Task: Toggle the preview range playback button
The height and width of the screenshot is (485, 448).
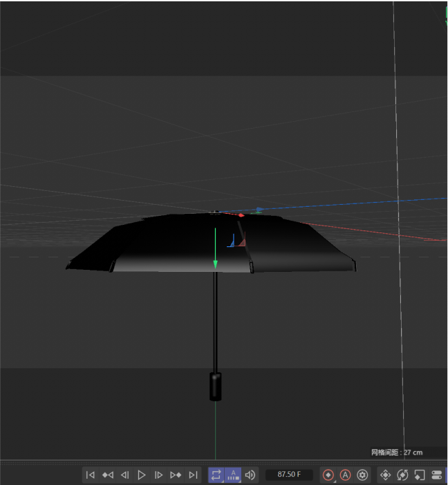Action: tap(233, 475)
